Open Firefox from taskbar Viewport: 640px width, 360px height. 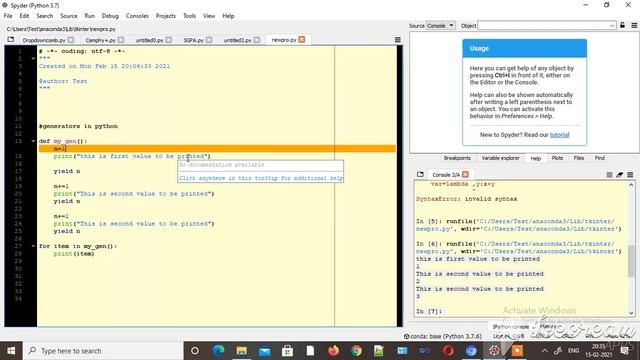(x=333, y=351)
